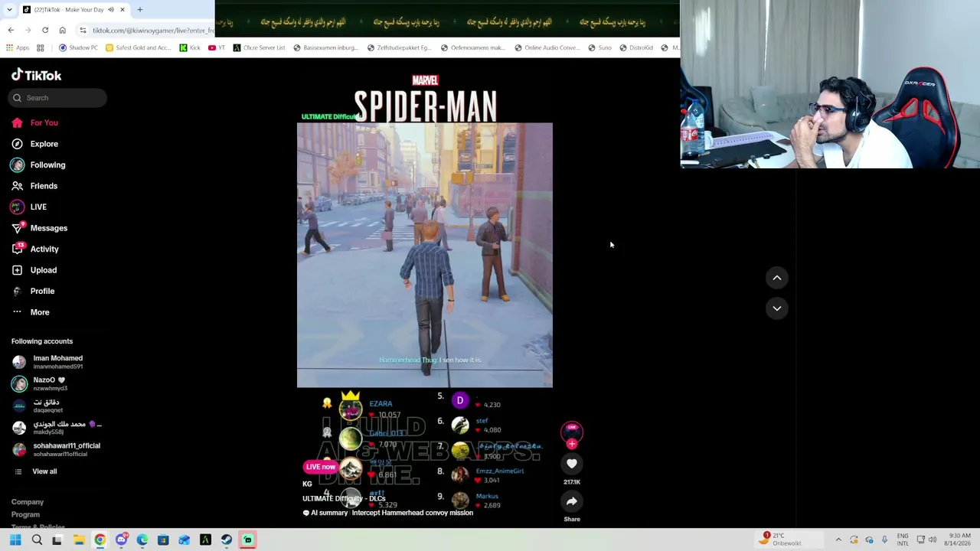Screen dimensions: 980x551
Task: View site information icon in address bar
Action: (x=83, y=30)
